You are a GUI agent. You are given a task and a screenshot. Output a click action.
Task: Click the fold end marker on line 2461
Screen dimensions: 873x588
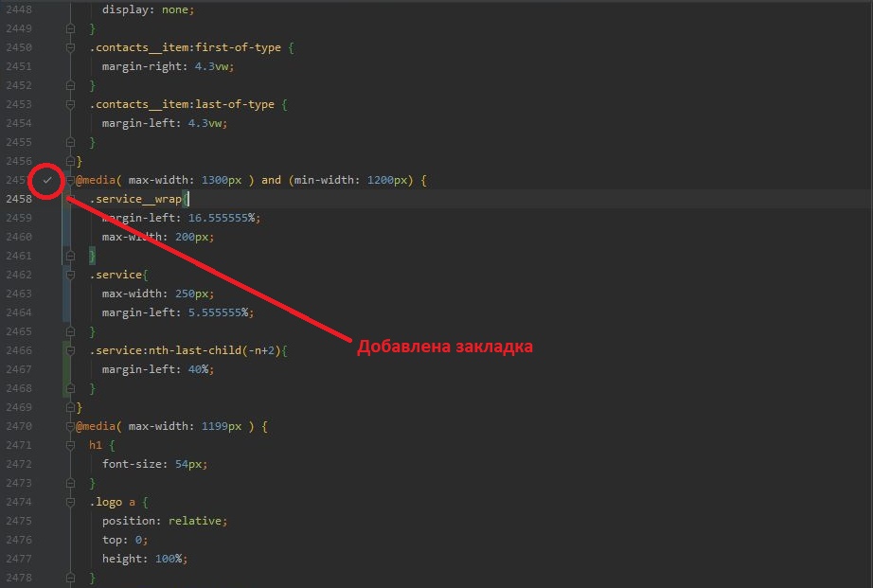point(70,256)
